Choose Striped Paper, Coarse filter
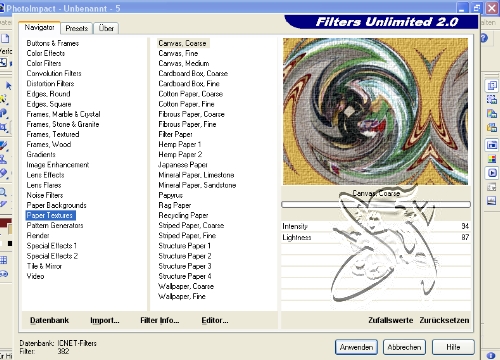The image size is (500, 360). pos(191,225)
